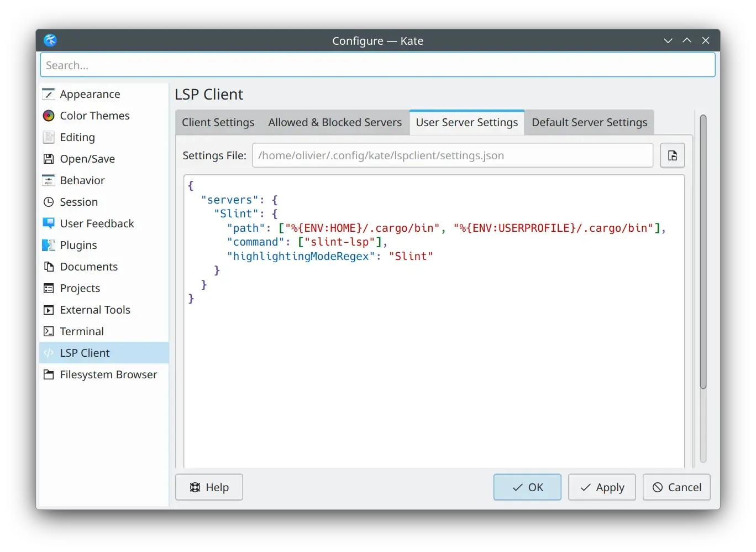This screenshot has width=756, height=552.
Task: Click the Filesystem Browser folder icon
Action: point(49,374)
